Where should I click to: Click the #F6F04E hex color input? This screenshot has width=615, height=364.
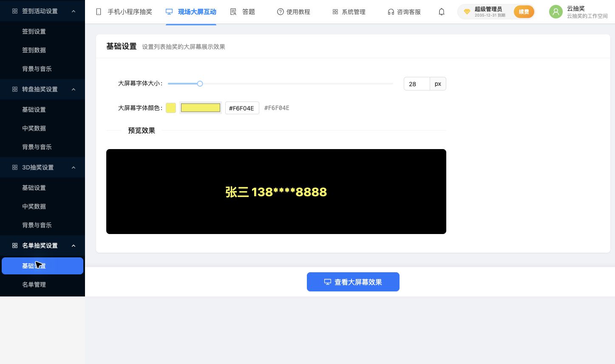pos(242,108)
